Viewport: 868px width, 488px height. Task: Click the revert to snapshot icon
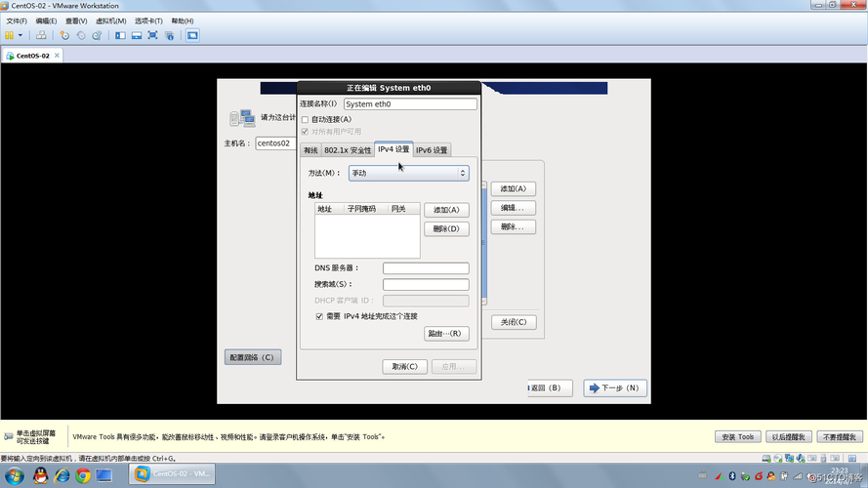[81, 35]
